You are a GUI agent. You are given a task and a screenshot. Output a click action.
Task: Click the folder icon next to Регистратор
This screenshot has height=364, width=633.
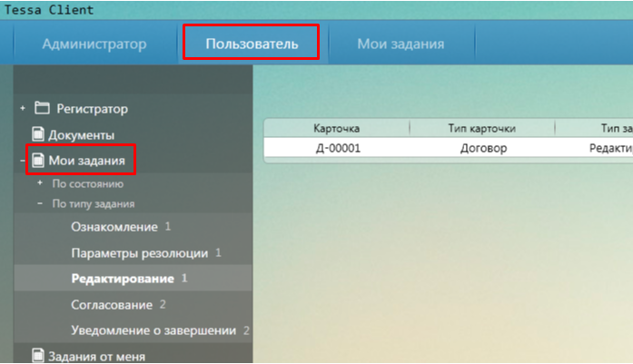[42, 108]
